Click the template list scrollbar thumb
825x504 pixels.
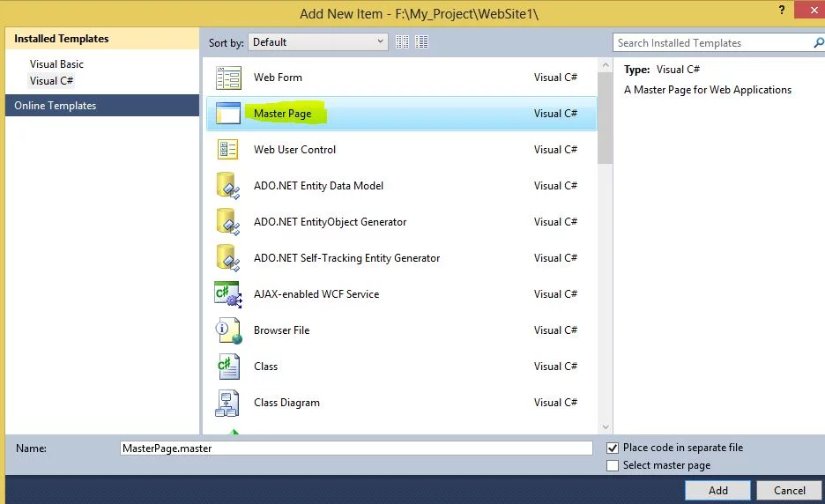[605, 118]
